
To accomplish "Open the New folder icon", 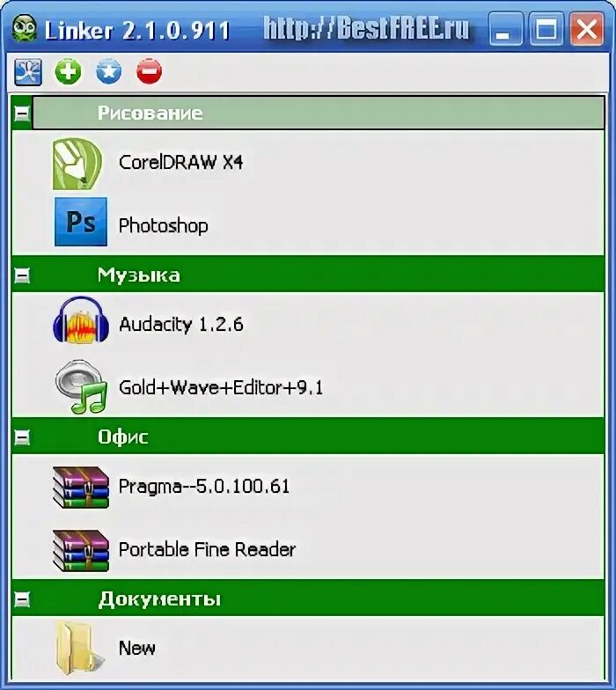I will coord(79,648).
